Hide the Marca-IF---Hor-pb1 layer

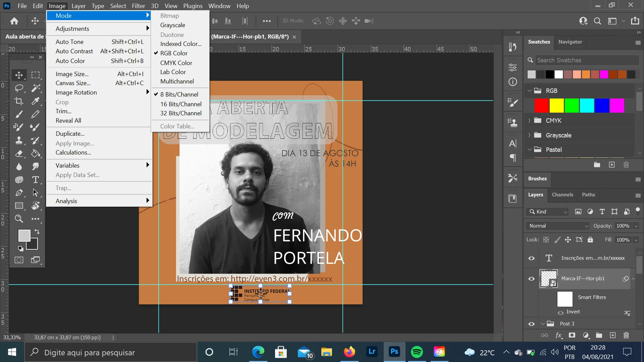(531, 279)
